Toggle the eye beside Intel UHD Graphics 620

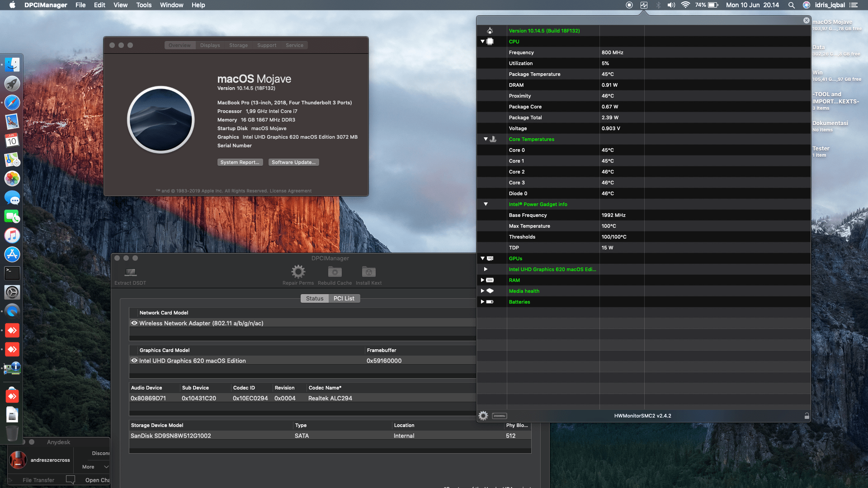(134, 360)
